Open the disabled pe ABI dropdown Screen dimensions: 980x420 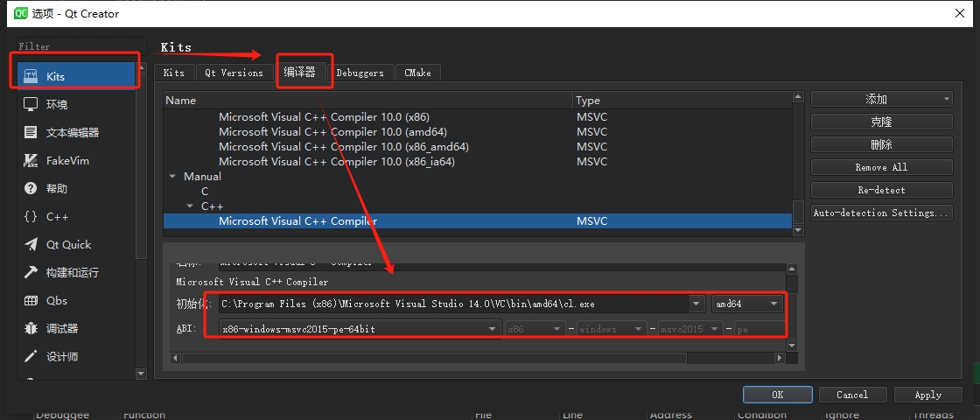coord(759,329)
